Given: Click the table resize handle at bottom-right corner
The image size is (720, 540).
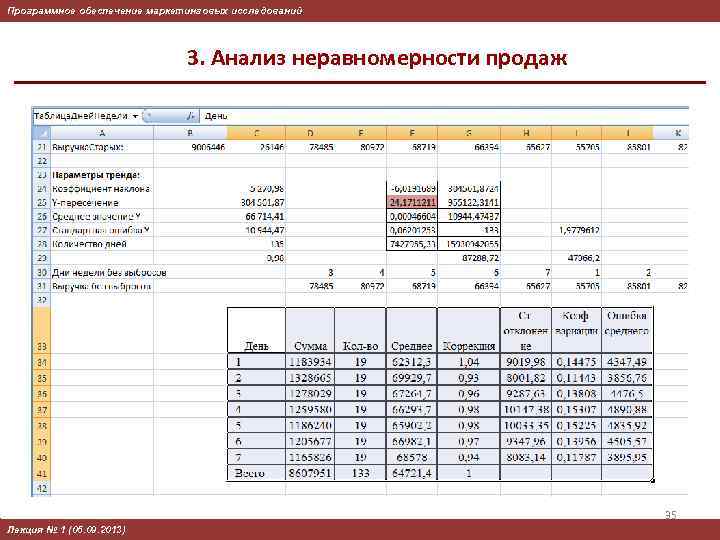Looking at the screenshot, I should pos(652,481).
